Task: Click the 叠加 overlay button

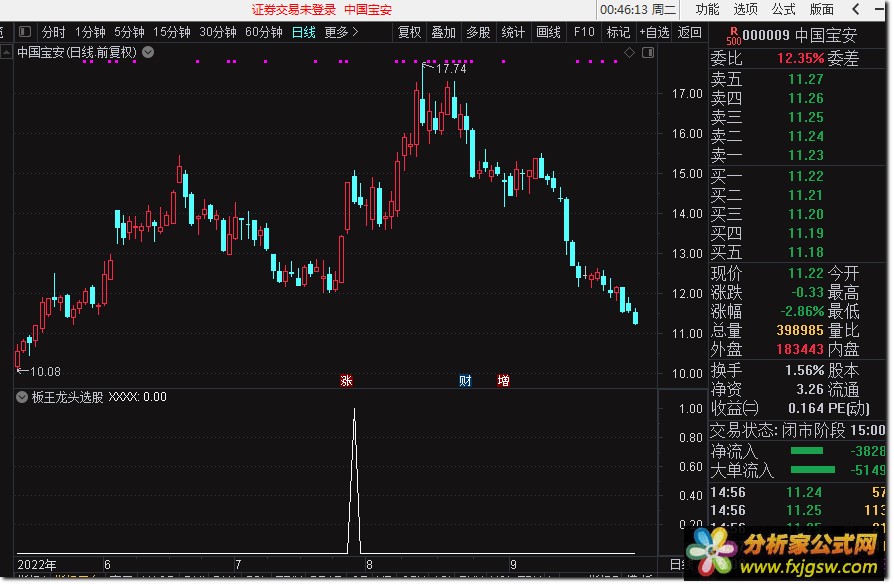Action: [x=444, y=32]
